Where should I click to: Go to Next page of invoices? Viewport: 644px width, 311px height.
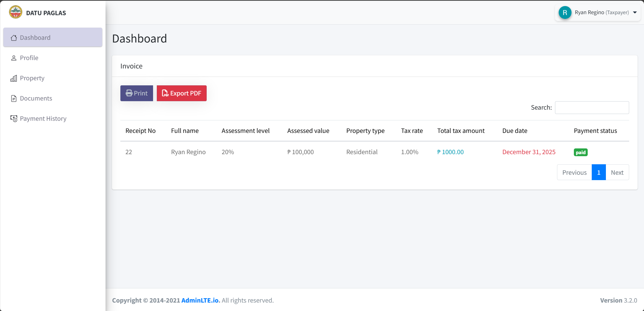(x=617, y=172)
